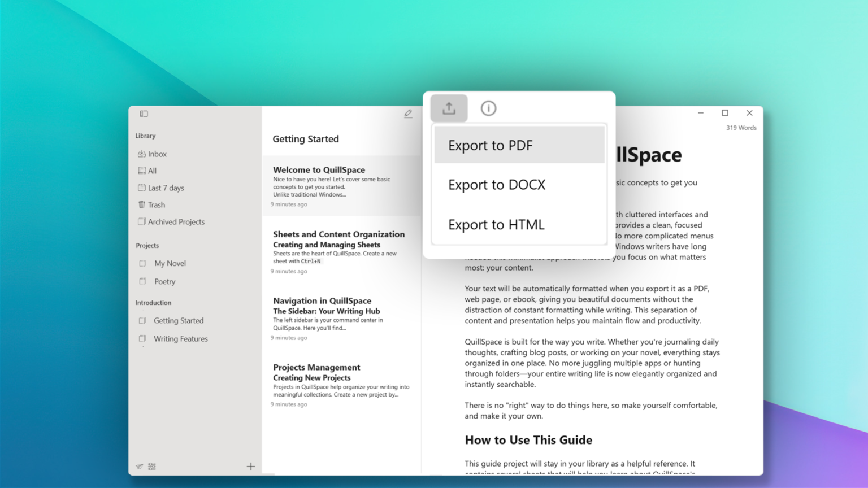This screenshot has width=868, height=488.
Task: Create a new sheet with the plus icon
Action: (250, 467)
